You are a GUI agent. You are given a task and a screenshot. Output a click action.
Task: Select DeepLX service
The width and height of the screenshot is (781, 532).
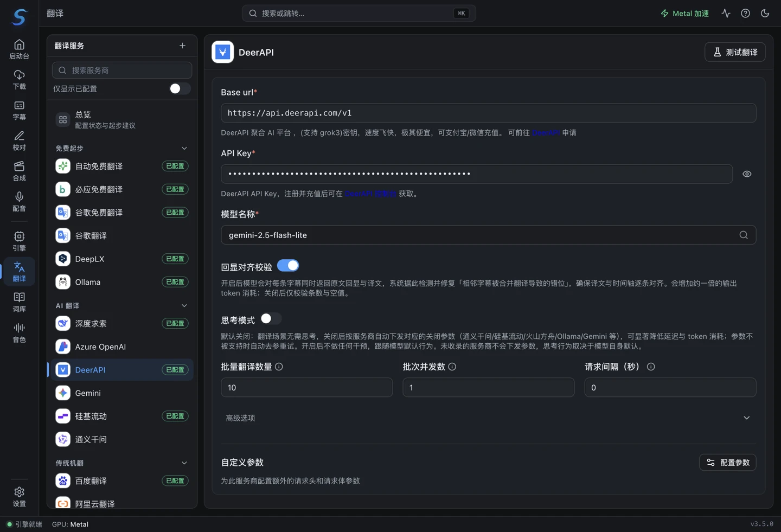point(122,259)
